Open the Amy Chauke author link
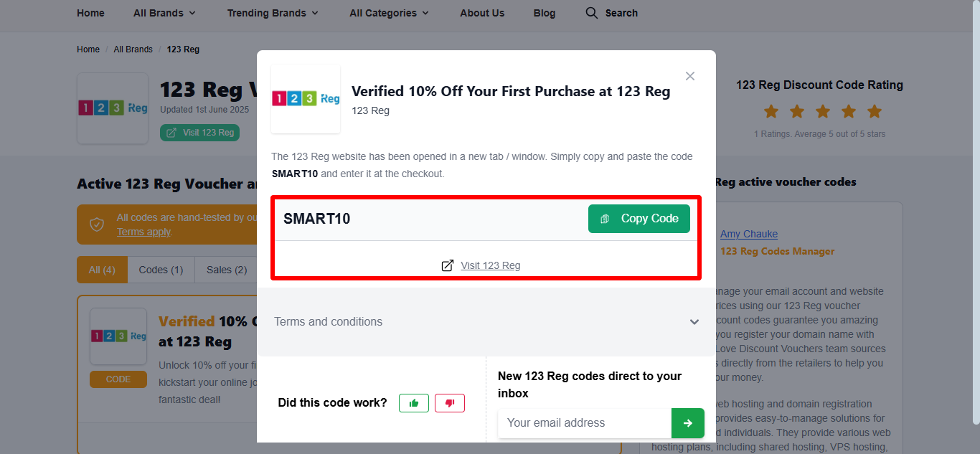 coord(748,234)
